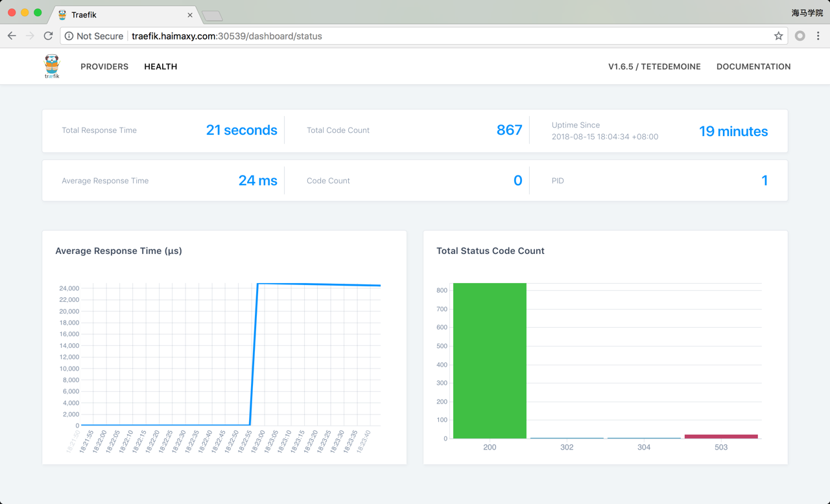Click the 19 minutes uptime value
Viewport: 830px width, 504px height.
733,132
